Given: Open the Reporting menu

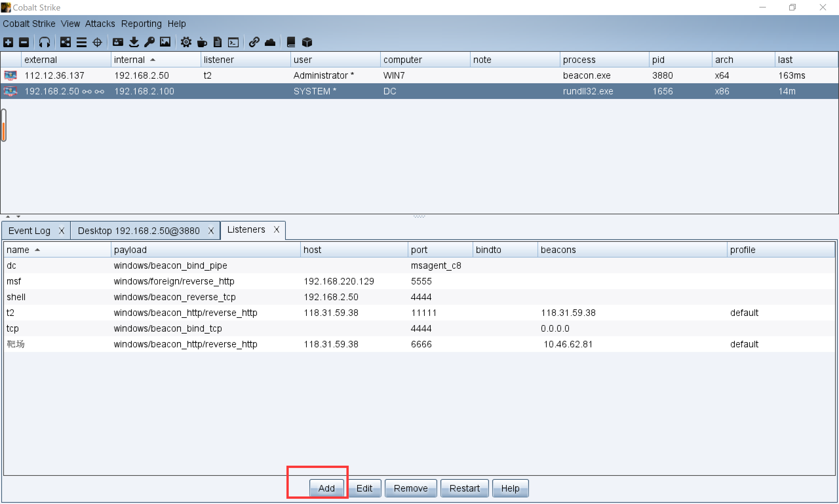Looking at the screenshot, I should (x=141, y=24).
